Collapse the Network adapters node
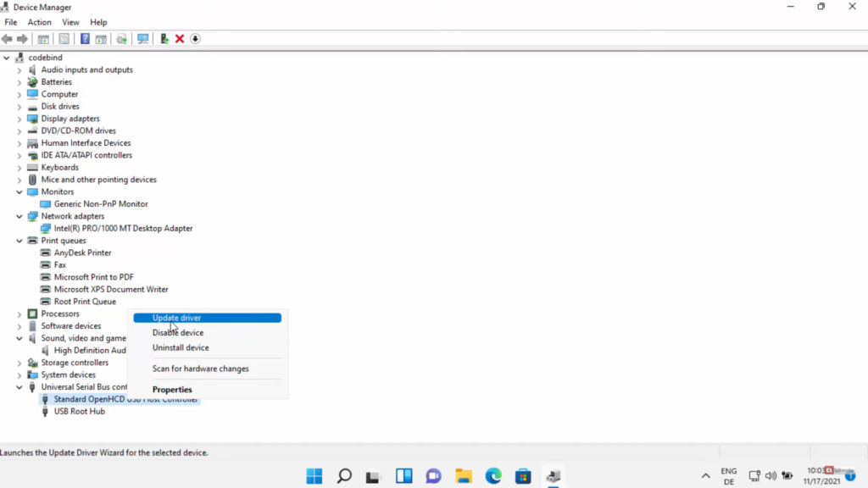 19,216
